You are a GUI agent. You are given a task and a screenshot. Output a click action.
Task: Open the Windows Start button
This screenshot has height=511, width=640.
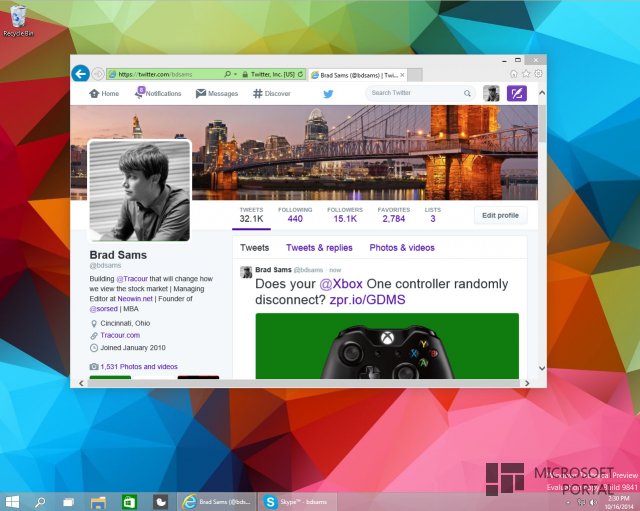(12, 502)
